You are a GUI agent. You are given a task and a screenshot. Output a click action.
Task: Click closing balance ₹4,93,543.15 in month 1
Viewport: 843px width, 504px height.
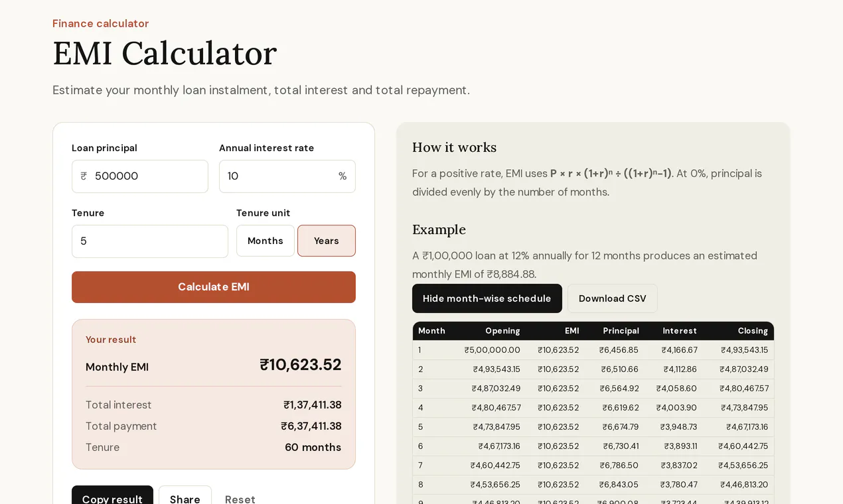tap(745, 350)
